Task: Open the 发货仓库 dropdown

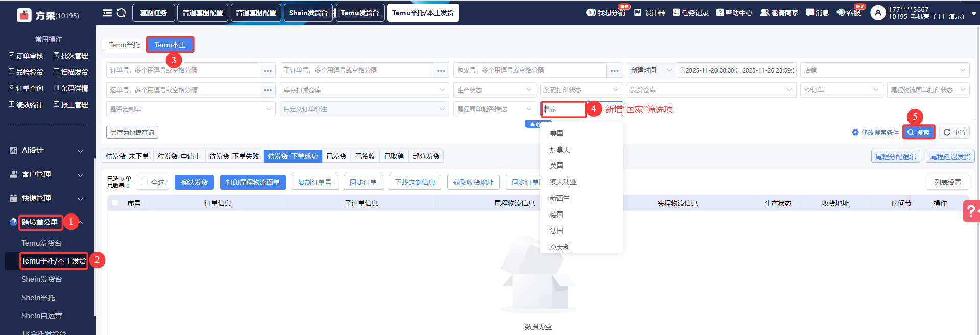Action: (711, 90)
